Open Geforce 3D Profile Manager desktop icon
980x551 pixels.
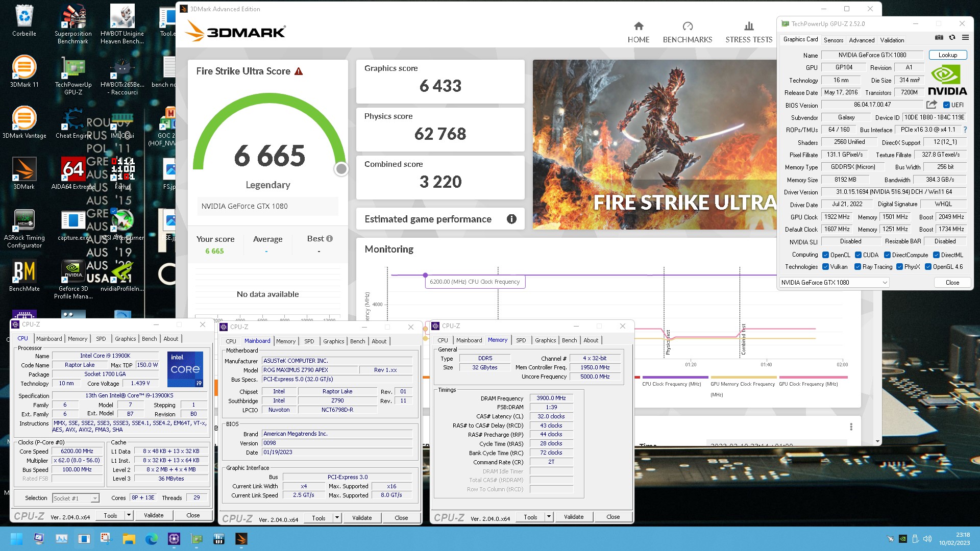[73, 279]
